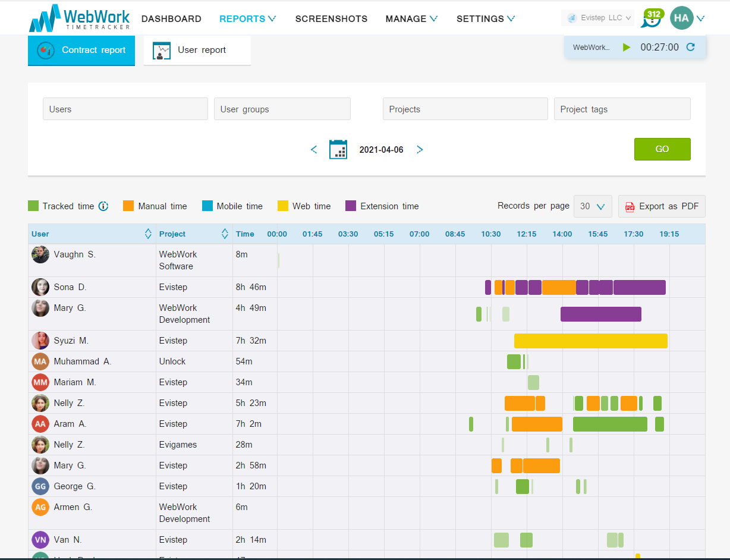The height and width of the screenshot is (560, 730).
Task: Click the PDF icon in Export button
Action: [630, 206]
